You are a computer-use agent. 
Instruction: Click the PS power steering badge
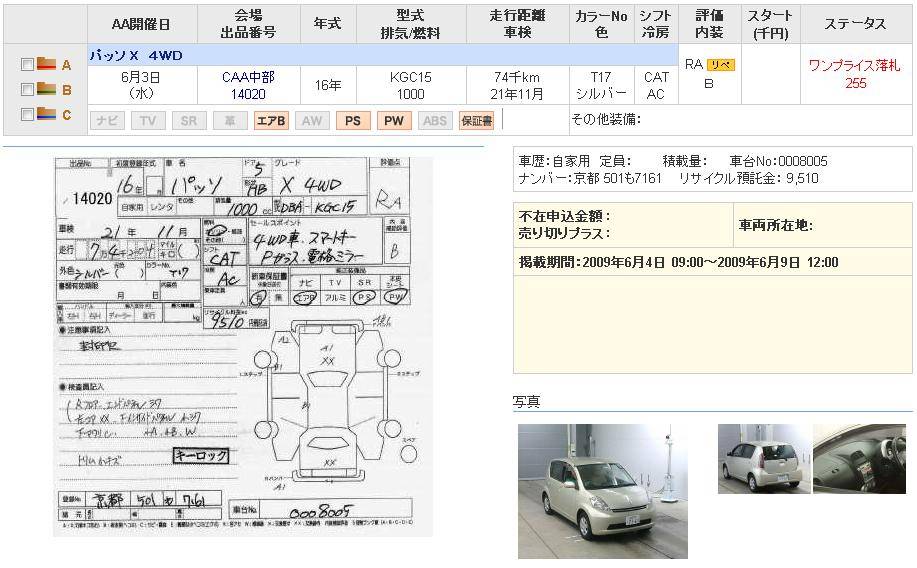pos(353,121)
